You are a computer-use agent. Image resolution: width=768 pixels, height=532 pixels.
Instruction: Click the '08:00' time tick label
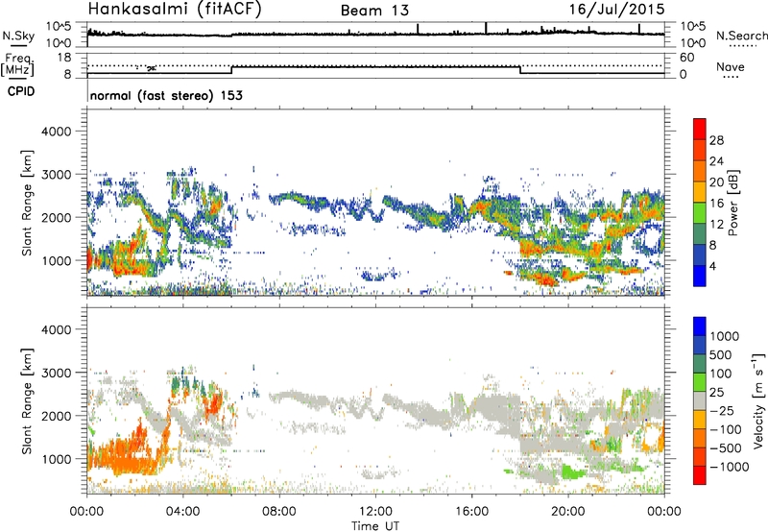coord(278,512)
